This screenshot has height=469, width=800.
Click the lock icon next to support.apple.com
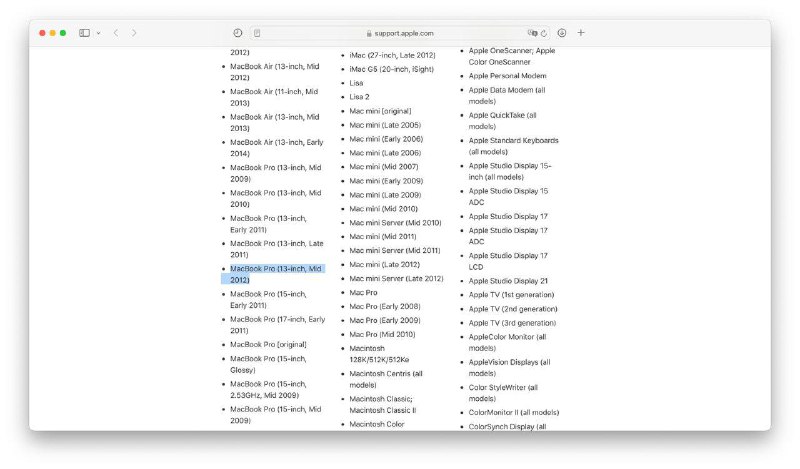(370, 33)
